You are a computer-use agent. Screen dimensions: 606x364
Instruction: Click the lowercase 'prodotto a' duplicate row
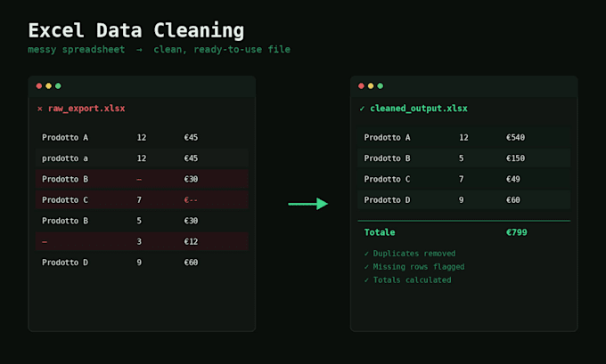pos(142,158)
